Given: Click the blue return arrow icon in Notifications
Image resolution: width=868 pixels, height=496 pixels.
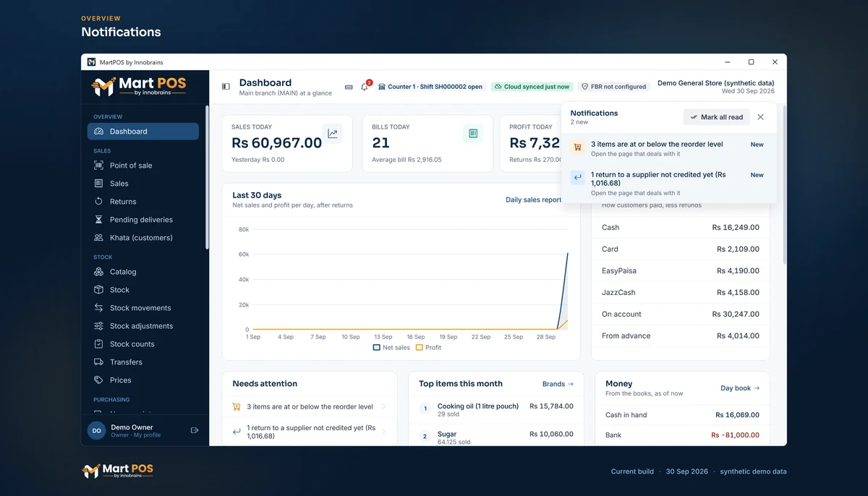Looking at the screenshot, I should point(577,177).
